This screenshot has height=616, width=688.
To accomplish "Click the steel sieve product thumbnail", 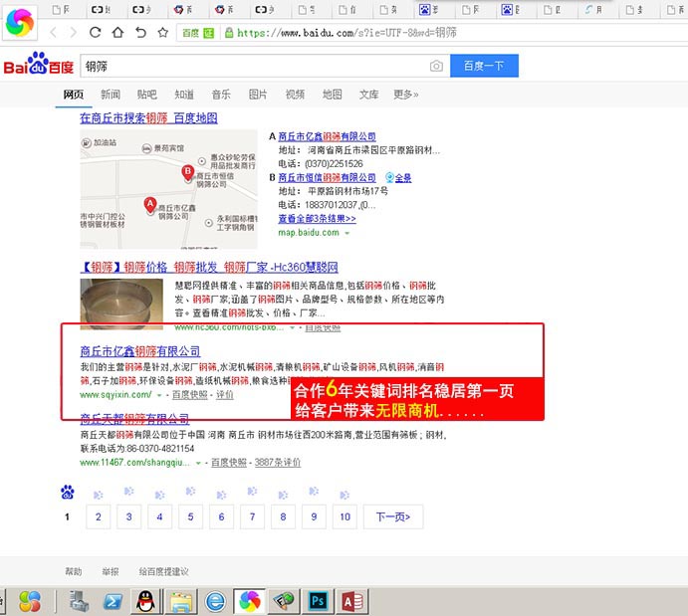I will coord(121,304).
